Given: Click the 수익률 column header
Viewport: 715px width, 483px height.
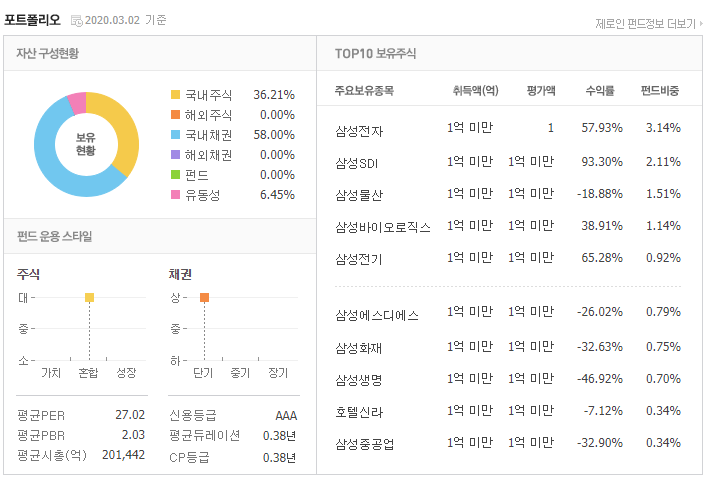Looking at the screenshot, I should click(600, 90).
